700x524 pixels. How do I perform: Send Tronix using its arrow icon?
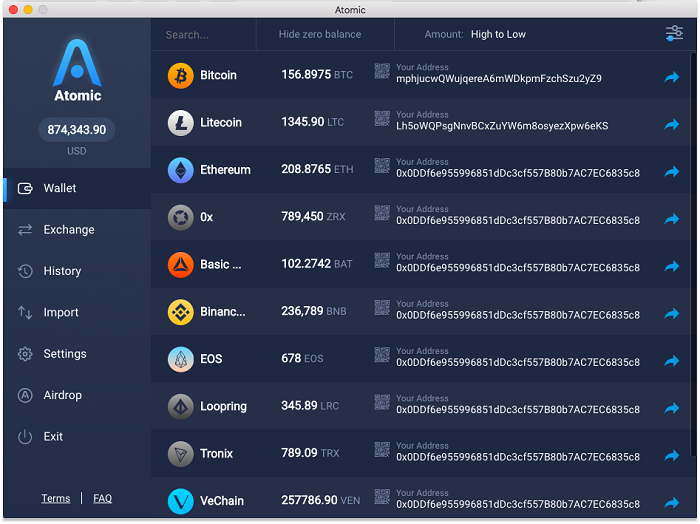(x=671, y=456)
